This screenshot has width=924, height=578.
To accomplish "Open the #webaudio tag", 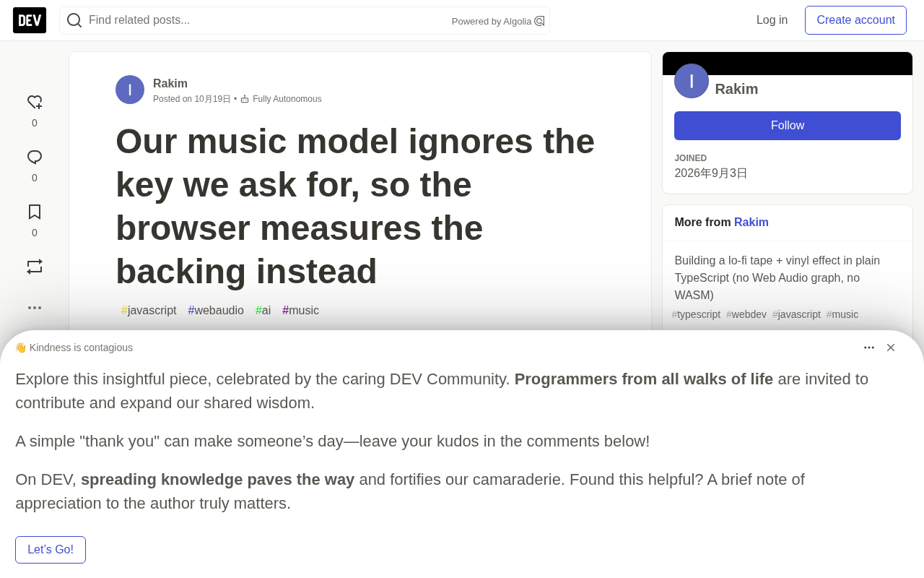I will (216, 311).
